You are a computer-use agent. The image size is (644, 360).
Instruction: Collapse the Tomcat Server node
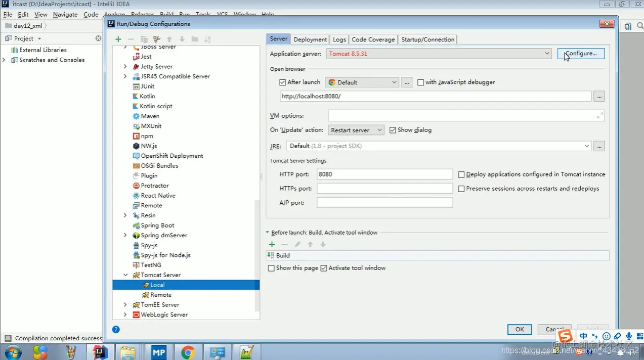pyautogui.click(x=125, y=275)
